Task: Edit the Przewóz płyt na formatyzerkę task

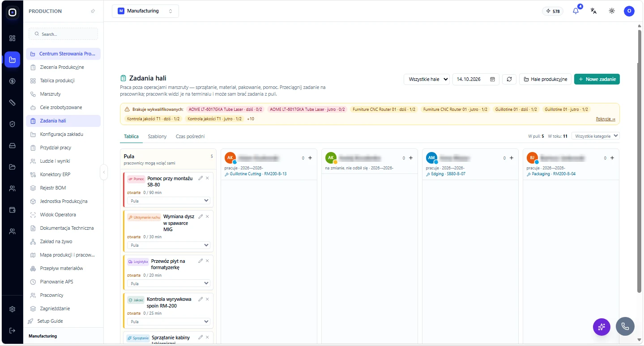Action: tap(200, 261)
